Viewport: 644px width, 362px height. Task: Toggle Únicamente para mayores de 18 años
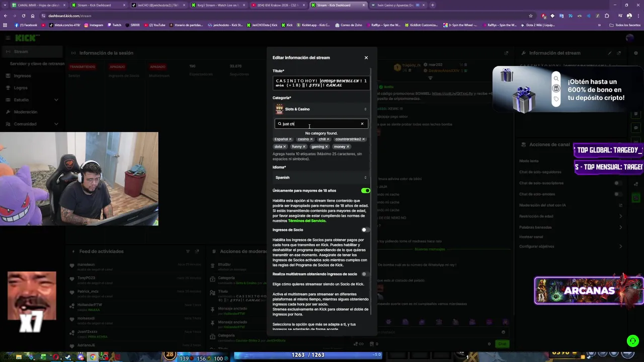365,191
